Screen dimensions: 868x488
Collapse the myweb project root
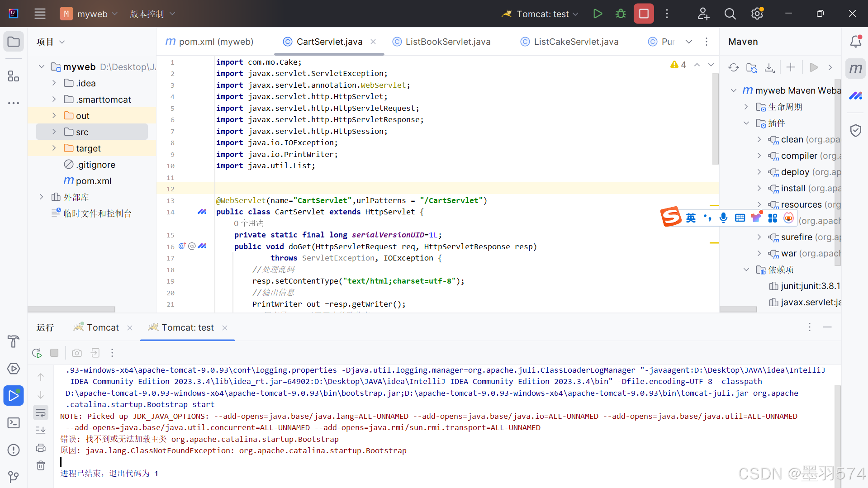41,67
